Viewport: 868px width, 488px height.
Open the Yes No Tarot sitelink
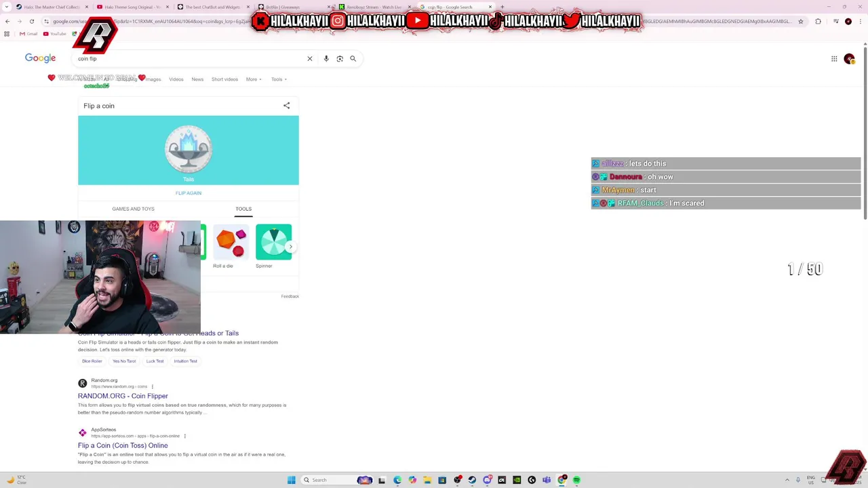[x=124, y=361]
